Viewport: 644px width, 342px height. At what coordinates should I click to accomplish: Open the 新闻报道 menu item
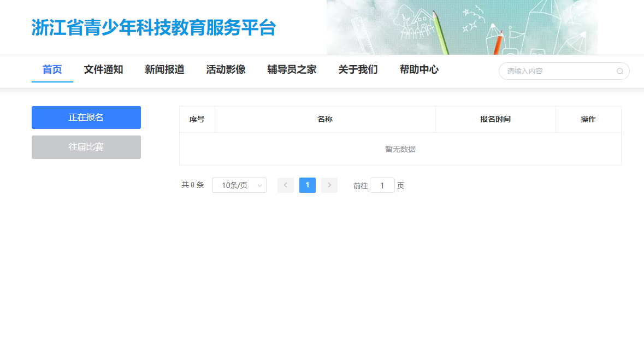(x=165, y=69)
